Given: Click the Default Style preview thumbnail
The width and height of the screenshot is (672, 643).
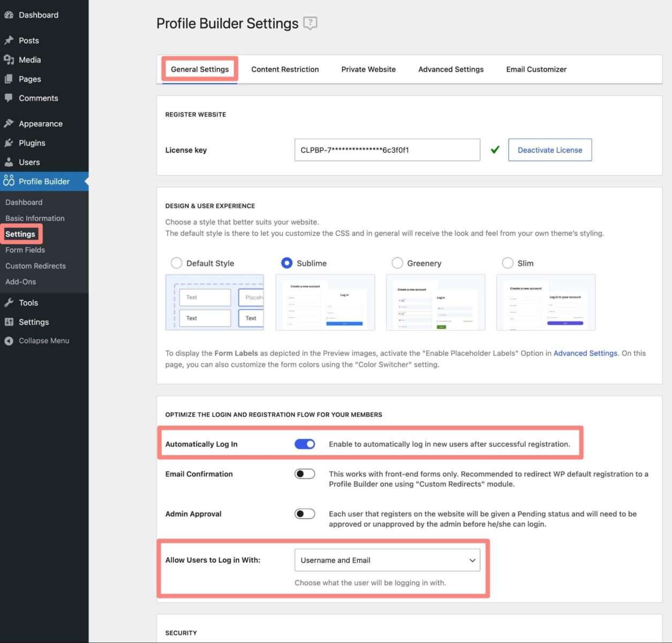Looking at the screenshot, I should [x=215, y=302].
